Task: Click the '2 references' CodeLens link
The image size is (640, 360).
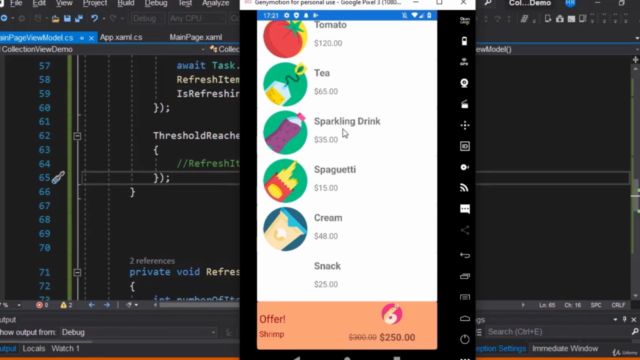Action: pyautogui.click(x=152, y=261)
